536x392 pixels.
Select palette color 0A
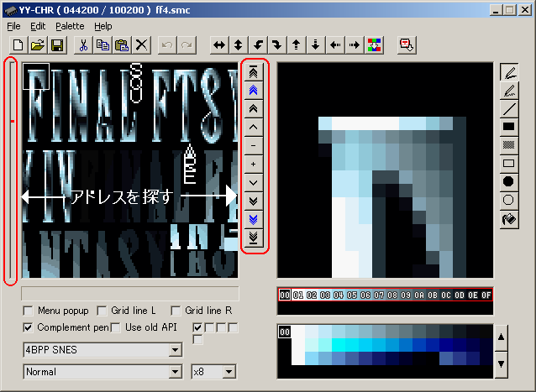419,295
